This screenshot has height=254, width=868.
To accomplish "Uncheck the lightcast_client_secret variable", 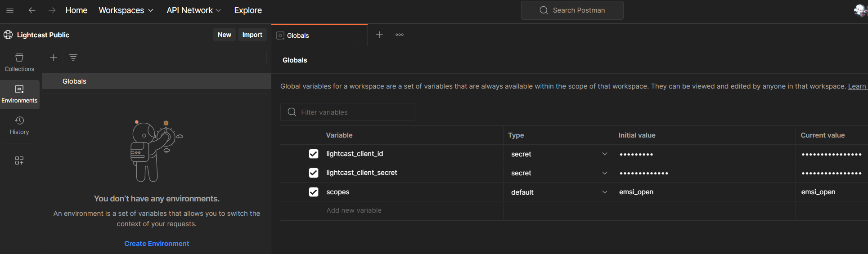I will pos(314,173).
